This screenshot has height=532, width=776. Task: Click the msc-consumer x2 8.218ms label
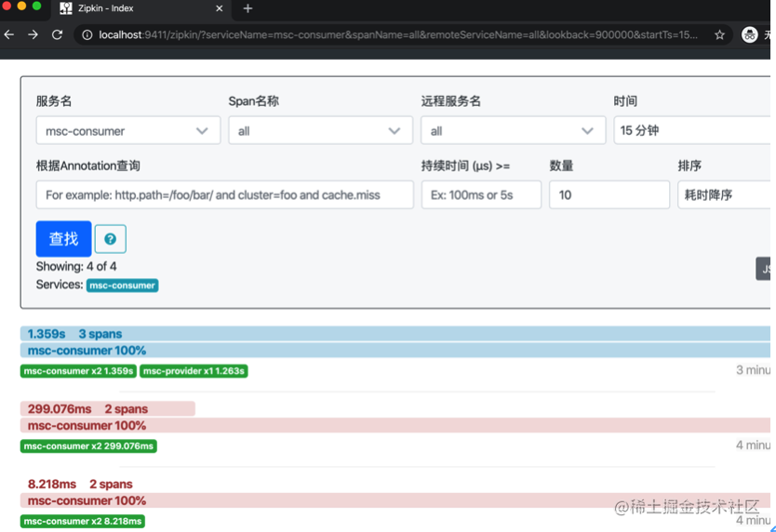pos(83,522)
